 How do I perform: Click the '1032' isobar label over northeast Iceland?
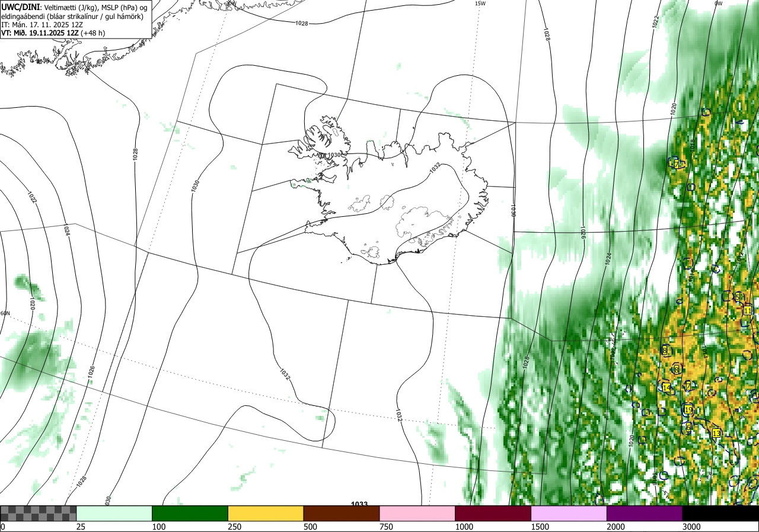[435, 168]
